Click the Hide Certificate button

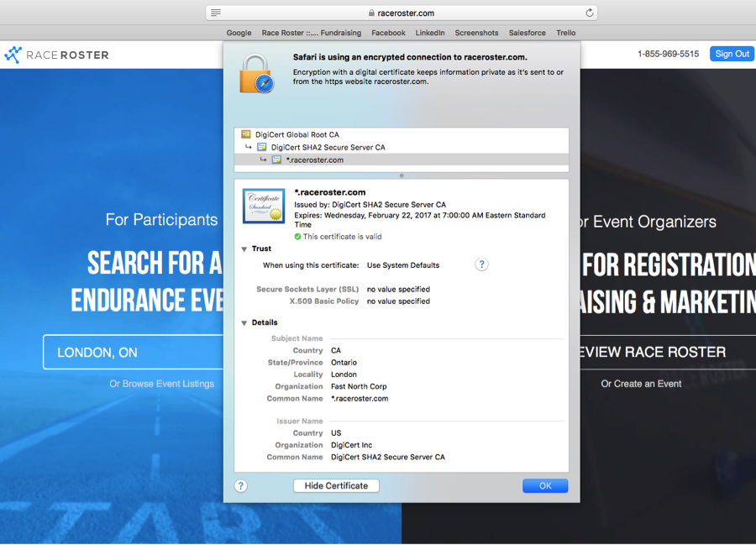tap(336, 485)
